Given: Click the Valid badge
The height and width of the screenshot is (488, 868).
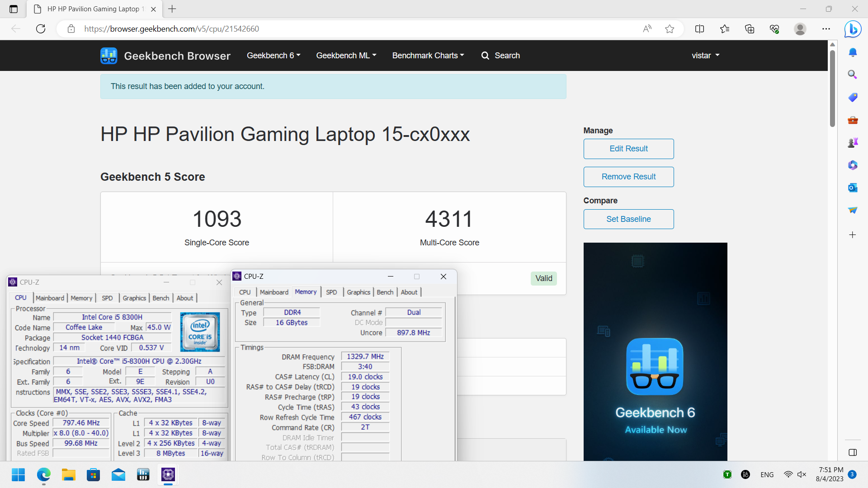Looking at the screenshot, I should 543,278.
